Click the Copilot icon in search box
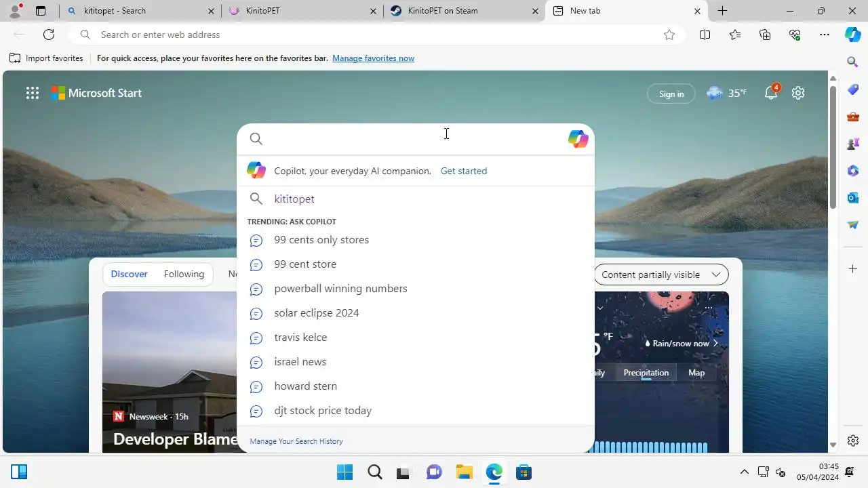Image resolution: width=868 pixels, height=488 pixels. 578,139
